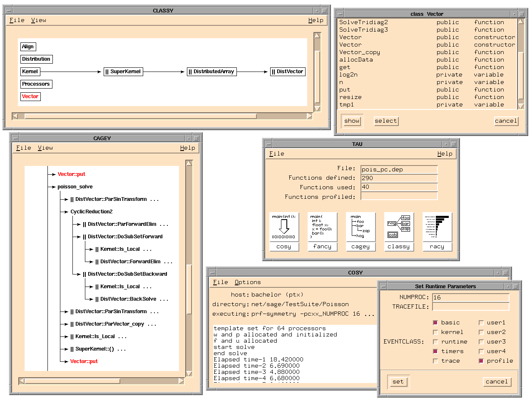Select poisson_solve tree node
The image size is (532, 403).
pos(75,187)
